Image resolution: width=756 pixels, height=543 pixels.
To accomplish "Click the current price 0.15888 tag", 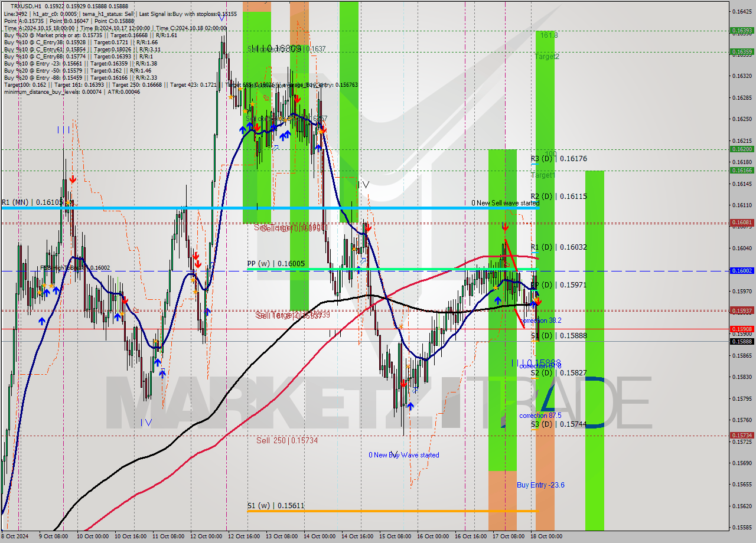I will [x=742, y=341].
